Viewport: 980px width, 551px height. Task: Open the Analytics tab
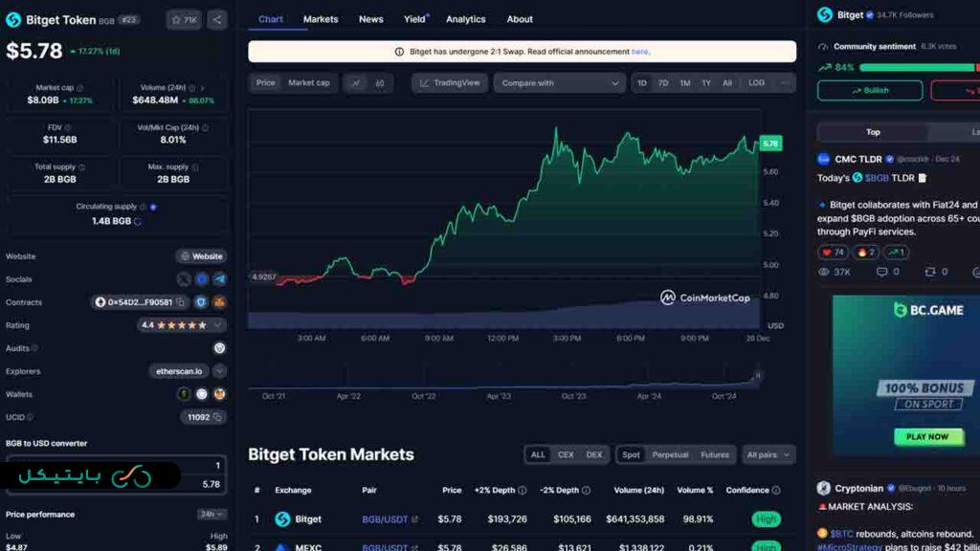(x=465, y=19)
